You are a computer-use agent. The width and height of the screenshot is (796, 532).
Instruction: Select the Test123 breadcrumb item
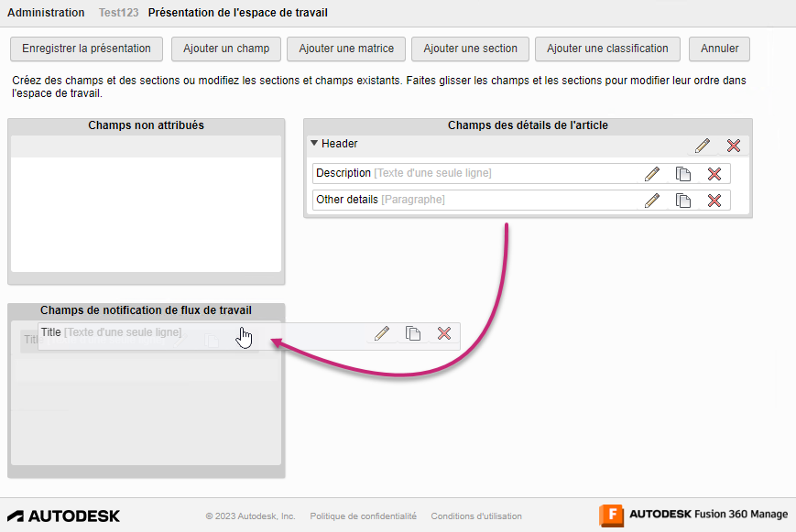[x=117, y=12]
